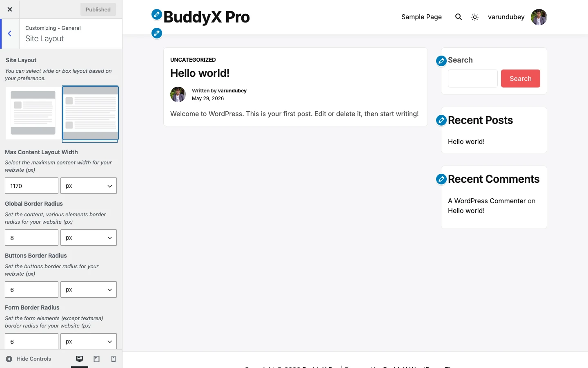Click the Recent Posts widget heading
This screenshot has width=588, height=368.
tap(480, 120)
